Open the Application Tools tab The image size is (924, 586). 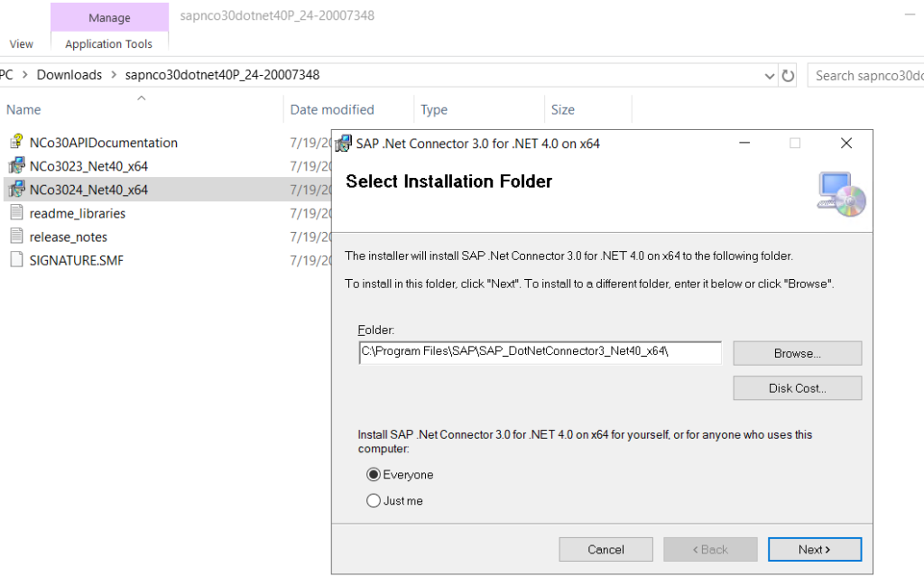(109, 43)
